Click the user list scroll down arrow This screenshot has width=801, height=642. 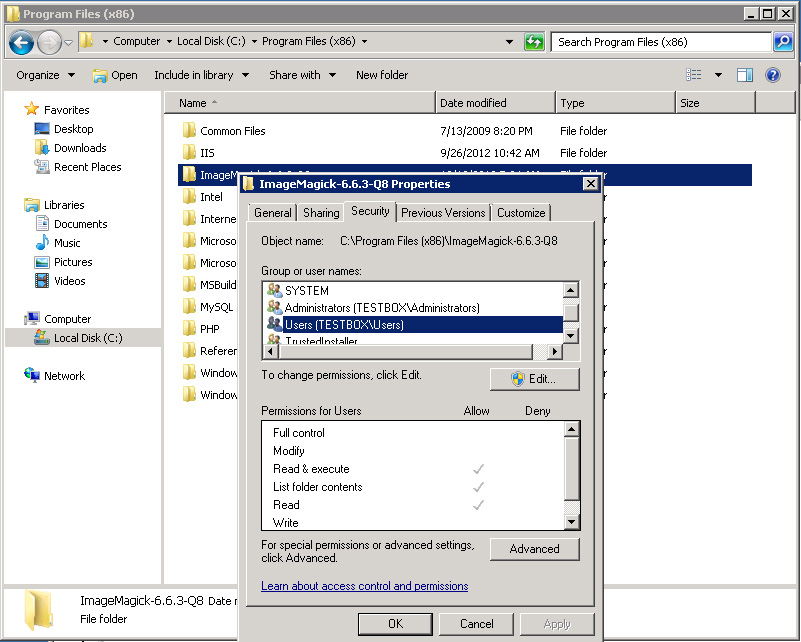[571, 336]
